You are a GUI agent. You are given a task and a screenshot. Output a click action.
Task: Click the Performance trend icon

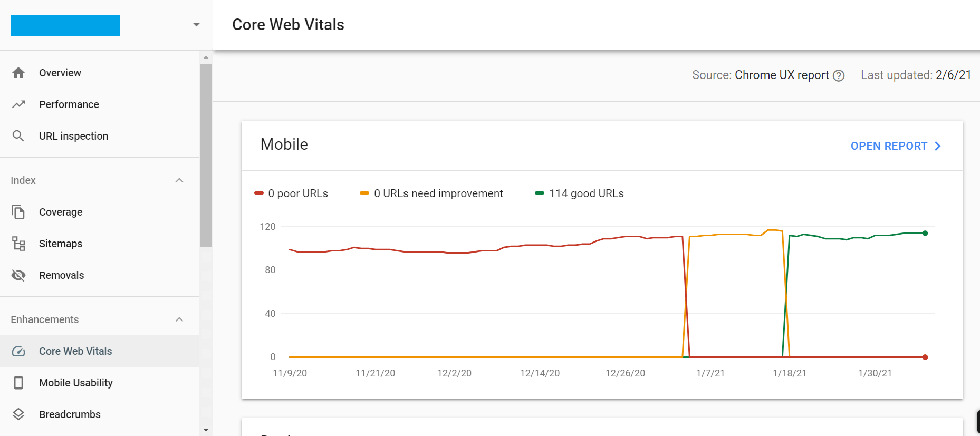click(18, 104)
